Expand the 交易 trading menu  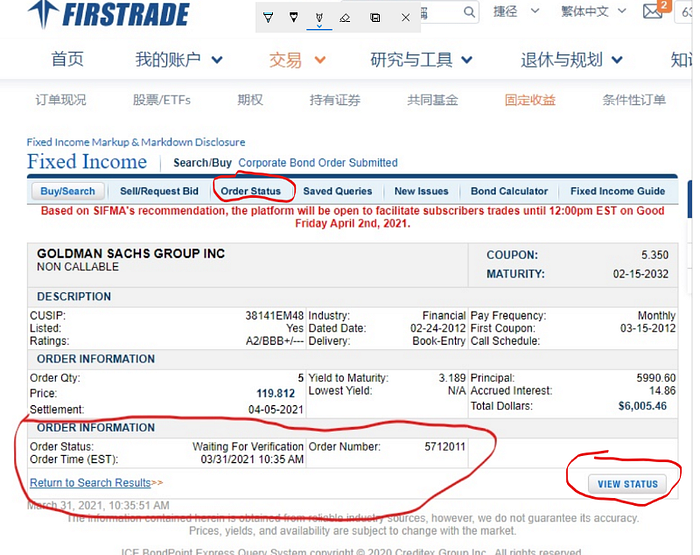(x=297, y=60)
